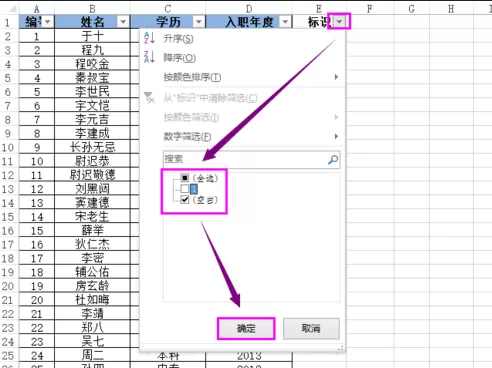The width and height of the screenshot is (492, 368).
Task: Select cell containing 程咬金
Action: 92,64
